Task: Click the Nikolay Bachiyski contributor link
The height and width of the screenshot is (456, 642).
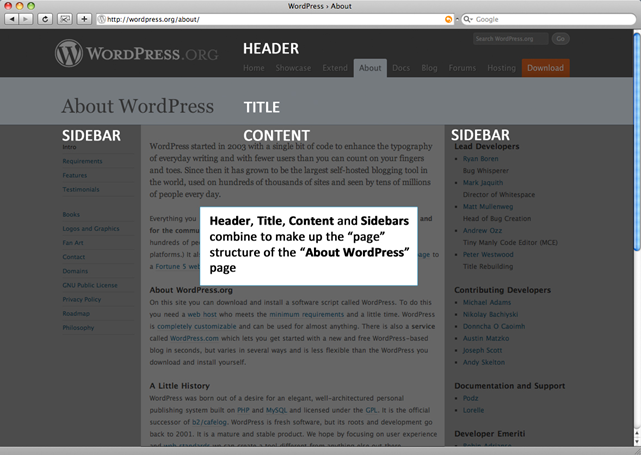Action: tap(491, 314)
